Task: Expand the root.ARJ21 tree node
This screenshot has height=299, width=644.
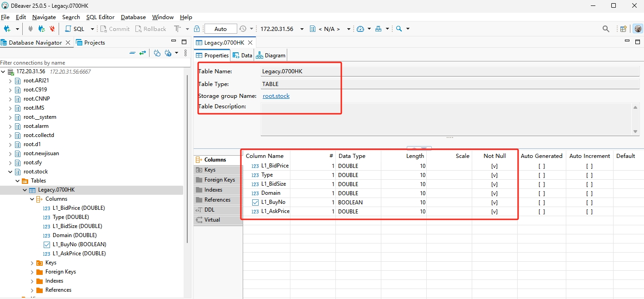Action: 10,81
